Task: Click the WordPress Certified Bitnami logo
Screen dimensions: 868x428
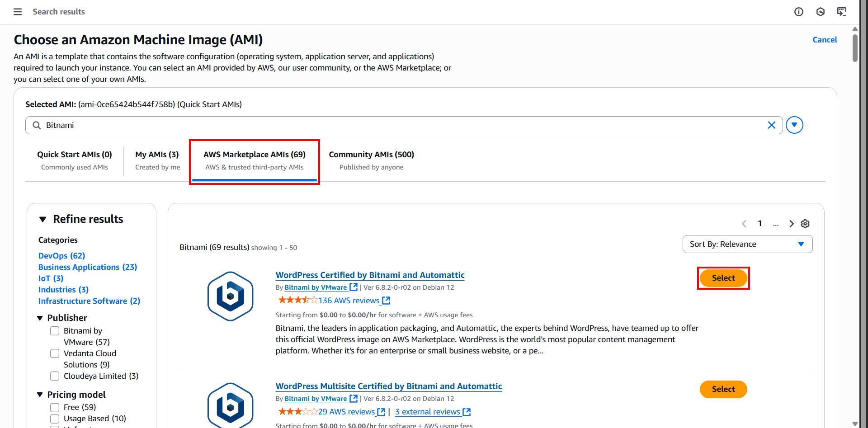Action: pos(231,296)
